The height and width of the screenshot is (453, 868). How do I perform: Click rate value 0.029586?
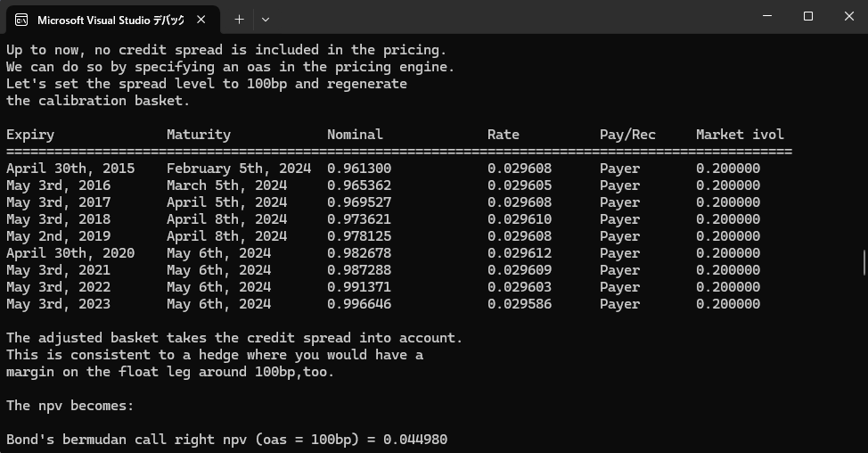(520, 304)
